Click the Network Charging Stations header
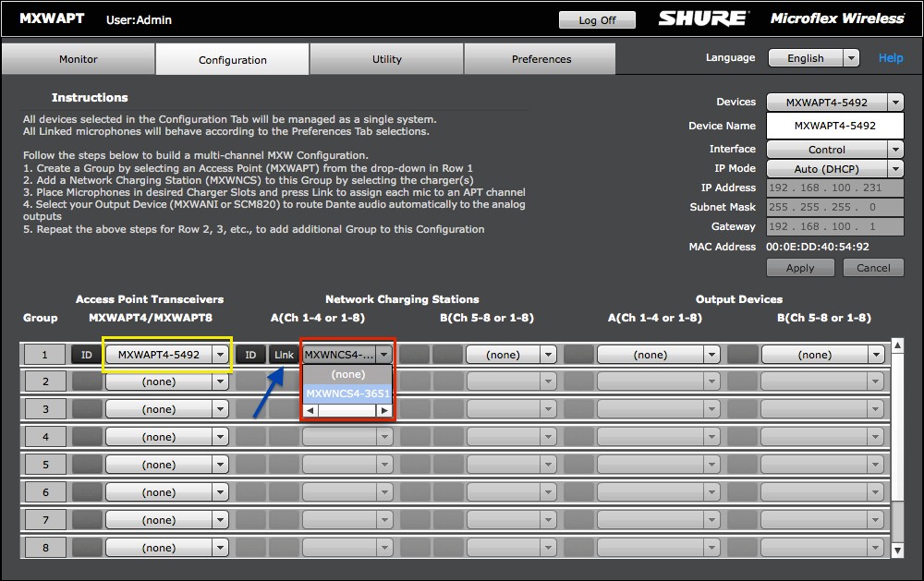 point(402,299)
